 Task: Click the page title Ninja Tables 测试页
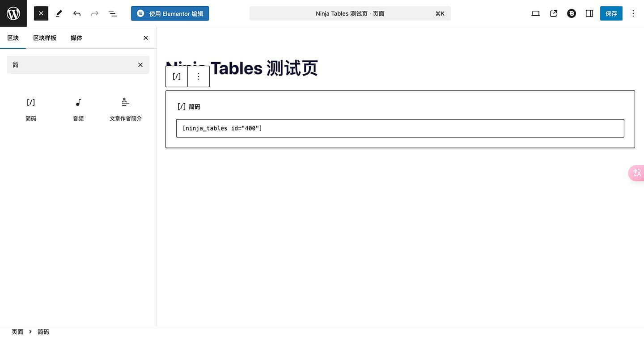(x=241, y=68)
